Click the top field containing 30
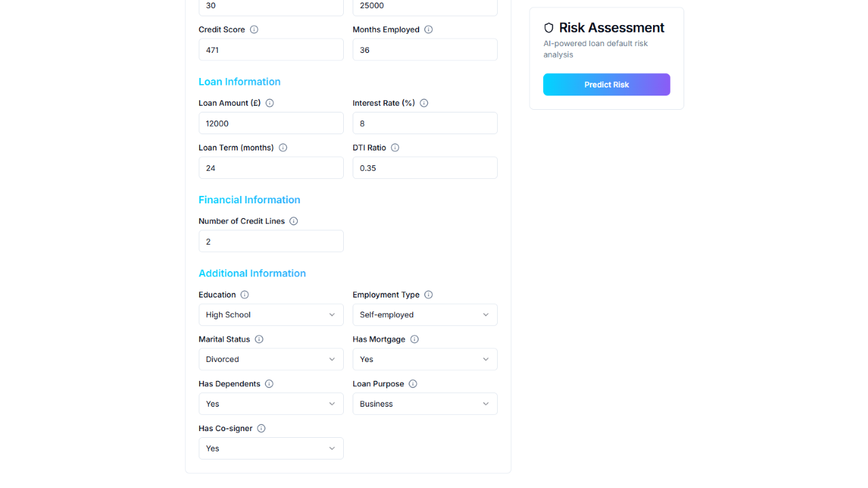 tap(271, 6)
